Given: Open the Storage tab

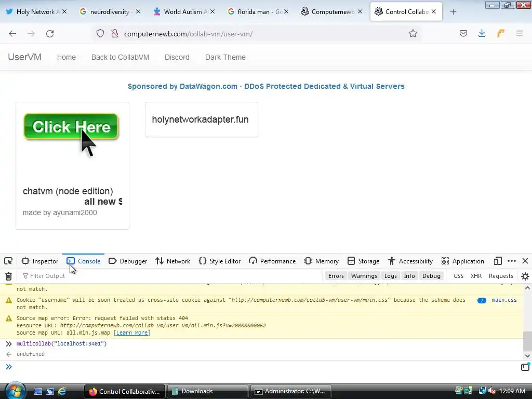Looking at the screenshot, I should click(363, 261).
